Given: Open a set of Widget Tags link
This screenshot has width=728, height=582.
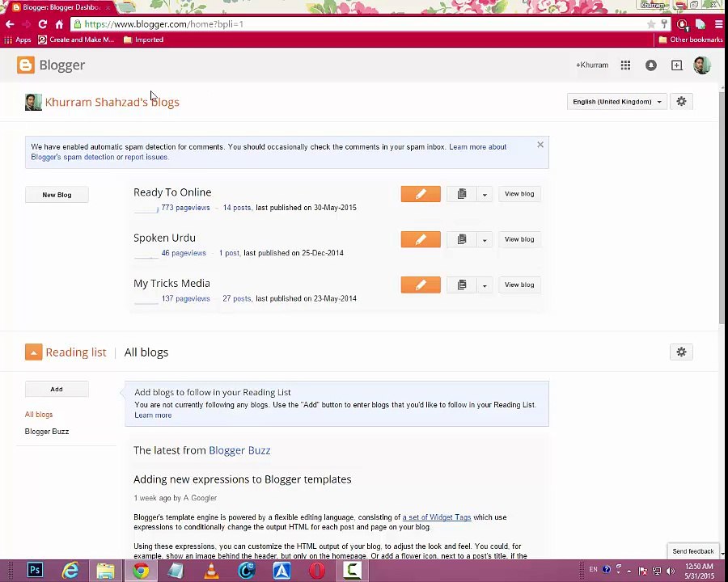Looking at the screenshot, I should coord(437,517).
